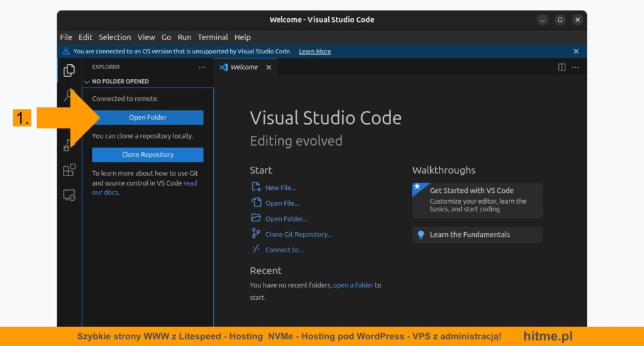Click New File... link under Start
Screen dimensions: 644x346
pos(280,188)
